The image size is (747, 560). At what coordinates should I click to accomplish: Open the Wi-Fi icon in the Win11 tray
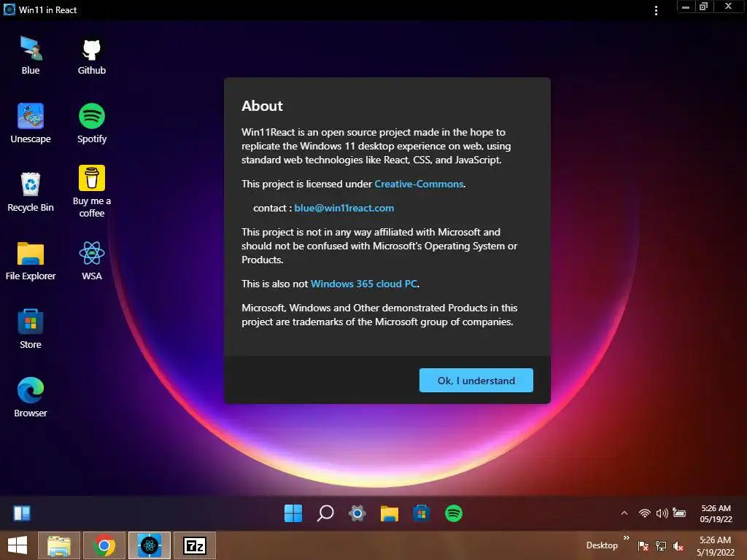[x=645, y=513]
